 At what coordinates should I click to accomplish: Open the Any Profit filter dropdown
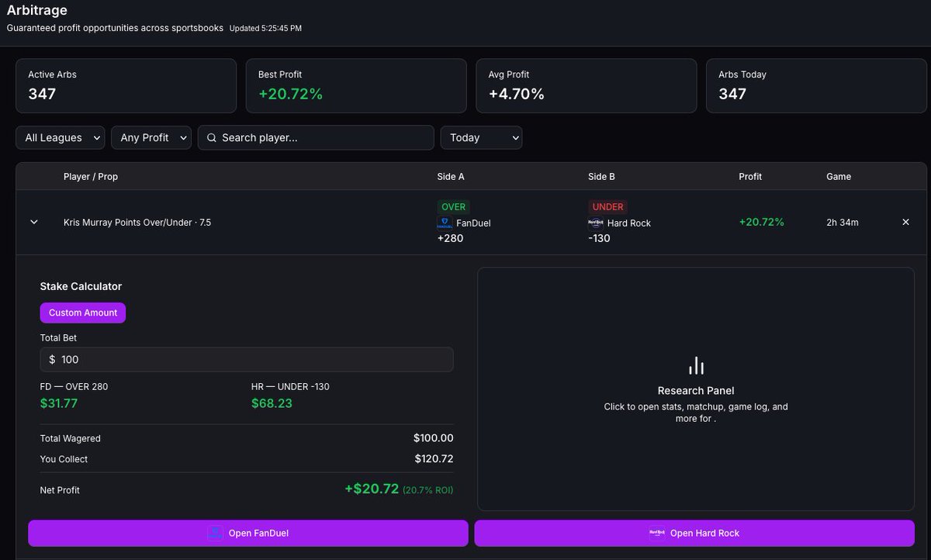tap(151, 137)
